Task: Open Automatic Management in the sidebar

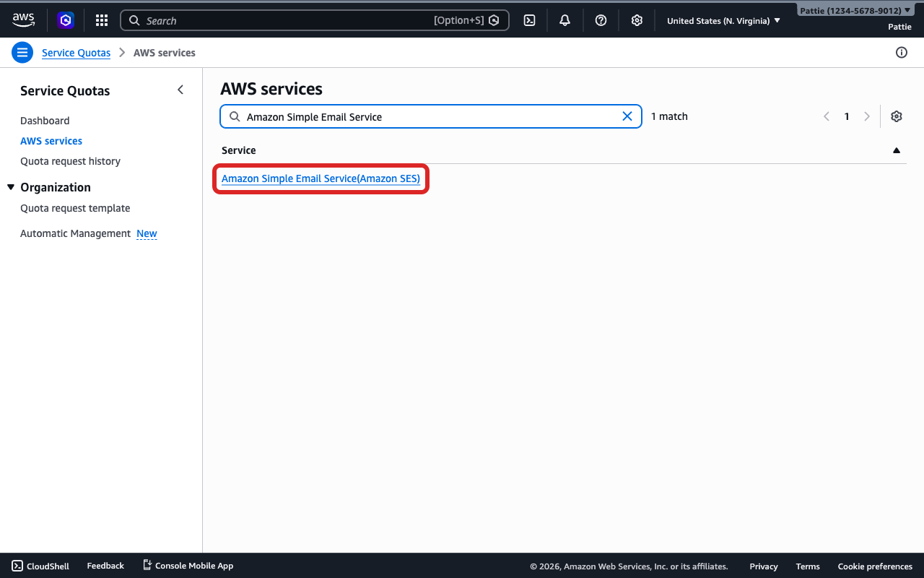Action: (x=75, y=233)
